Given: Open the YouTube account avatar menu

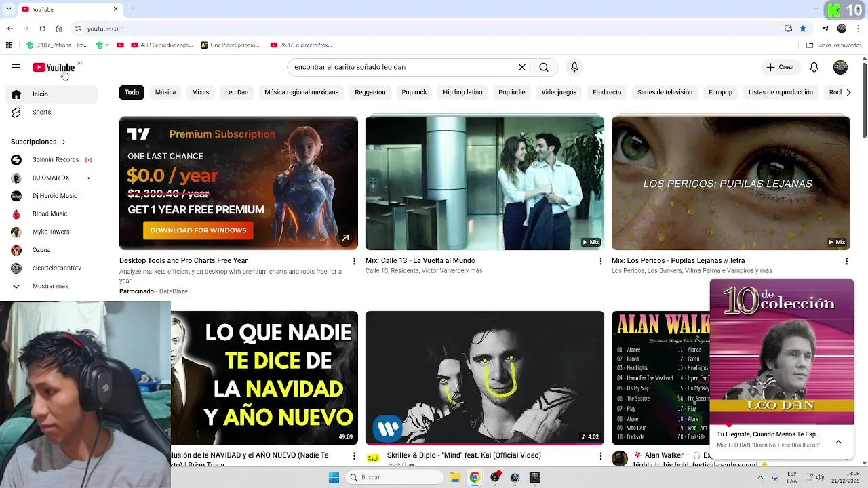Looking at the screenshot, I should 840,67.
